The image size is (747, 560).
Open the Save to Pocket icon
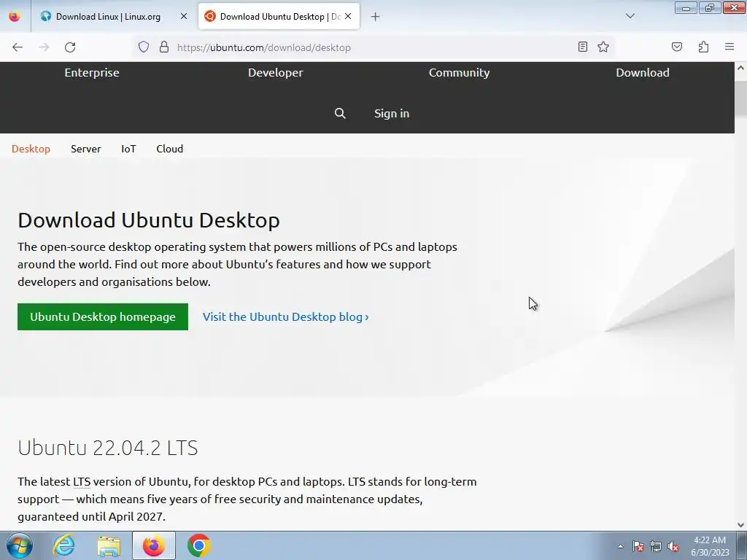tap(677, 47)
